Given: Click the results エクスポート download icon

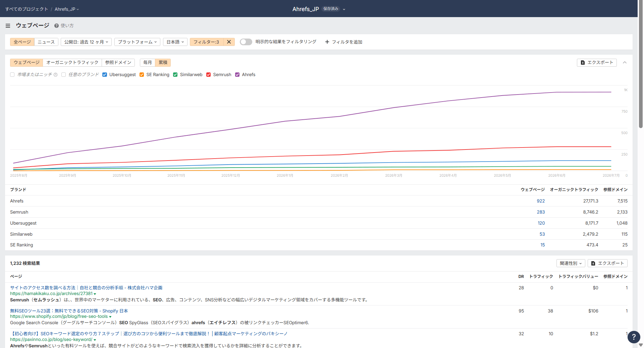Looking at the screenshot, I should (x=593, y=264).
